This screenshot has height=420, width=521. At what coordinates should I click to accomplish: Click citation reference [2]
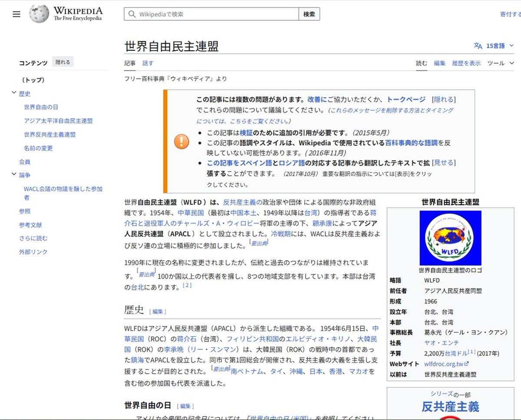pyautogui.click(x=187, y=285)
